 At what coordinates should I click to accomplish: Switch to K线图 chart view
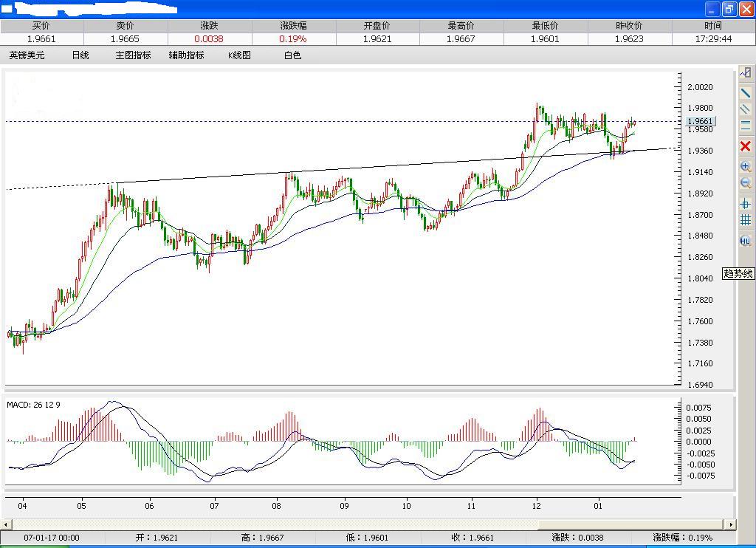click(240, 55)
